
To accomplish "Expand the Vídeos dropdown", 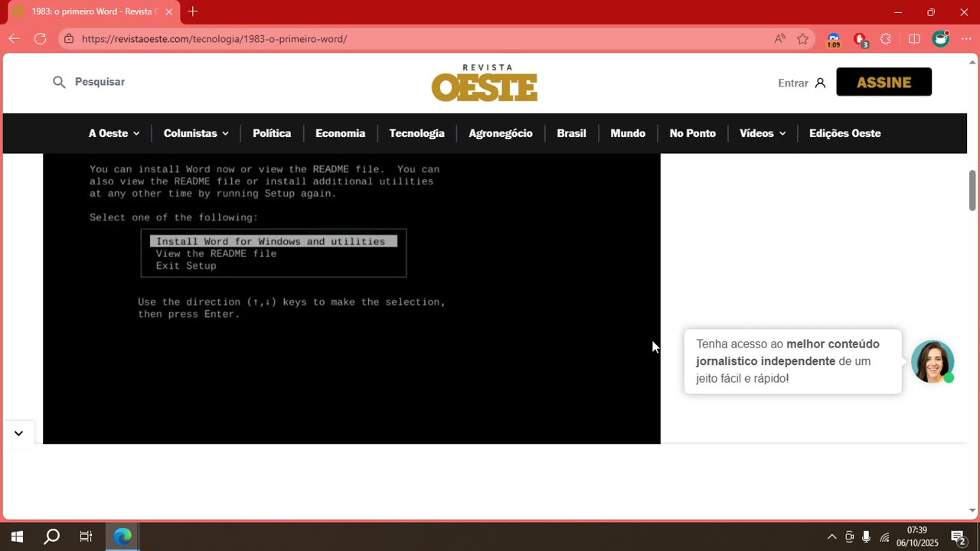I will click(x=763, y=133).
